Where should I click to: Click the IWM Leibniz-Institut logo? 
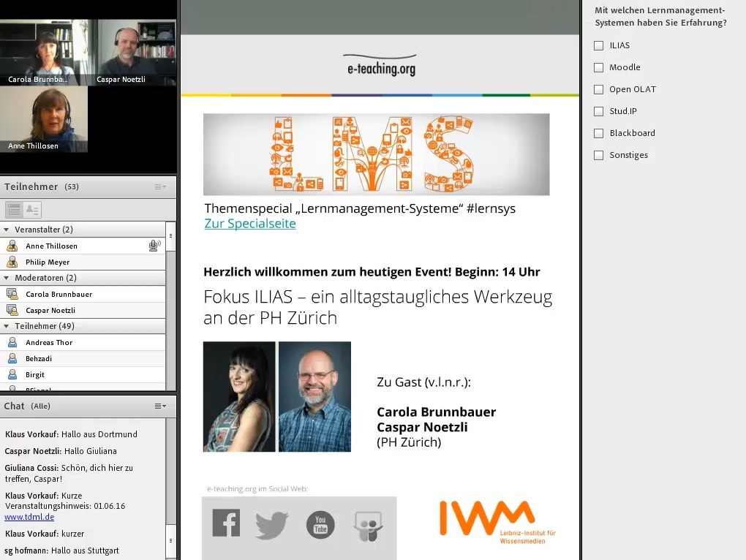[497, 521]
